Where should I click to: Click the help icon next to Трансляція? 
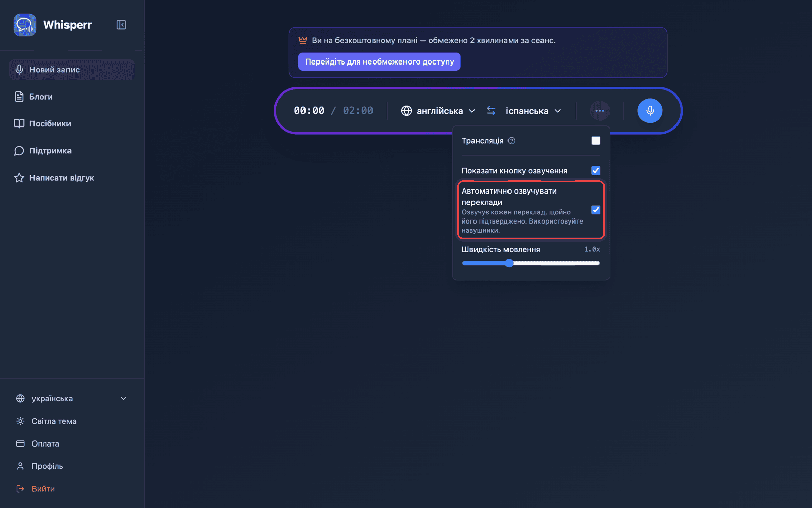tap(512, 141)
